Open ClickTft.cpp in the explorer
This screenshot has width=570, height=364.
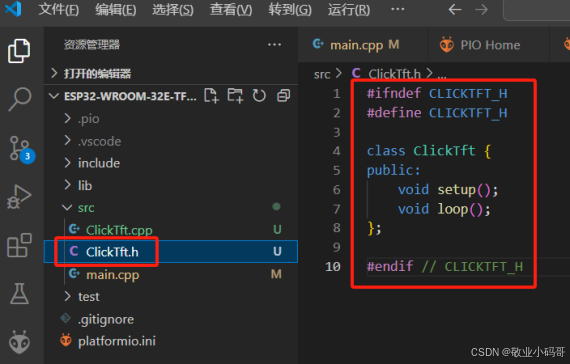(171, 230)
